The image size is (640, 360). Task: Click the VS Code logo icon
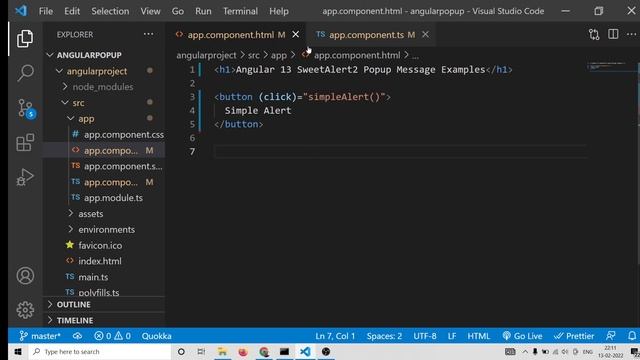tap(21, 11)
